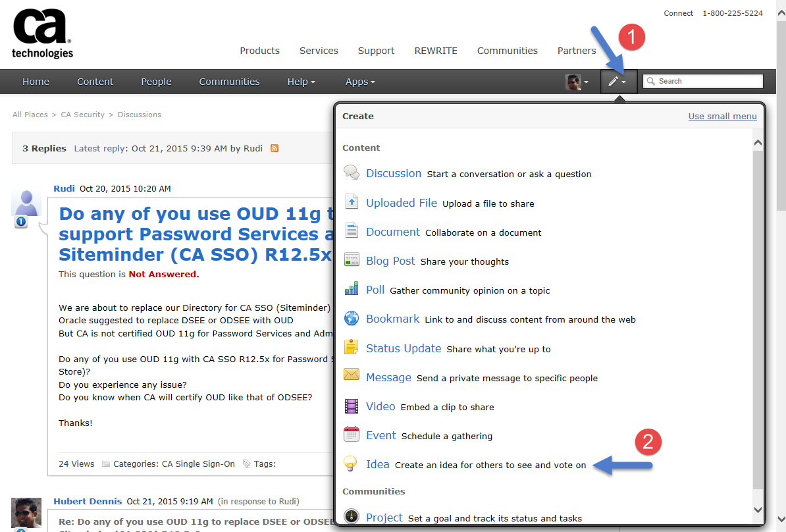Open the Home tab
786x532 pixels.
36,82
